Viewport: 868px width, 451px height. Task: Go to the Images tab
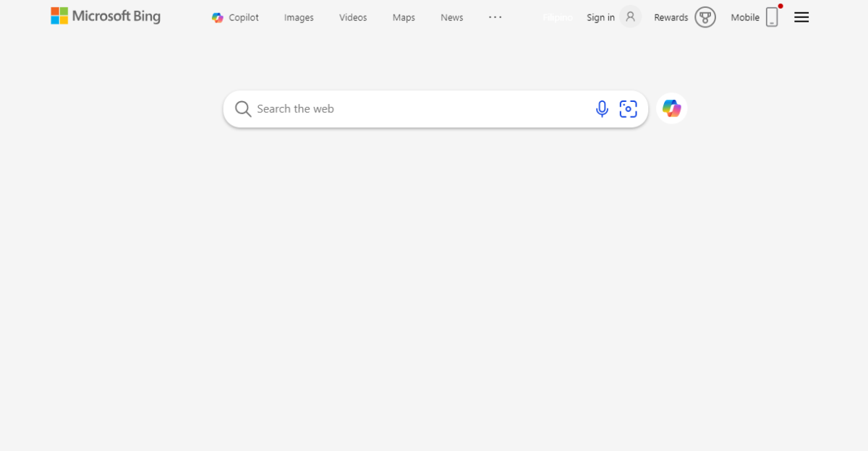click(x=299, y=17)
